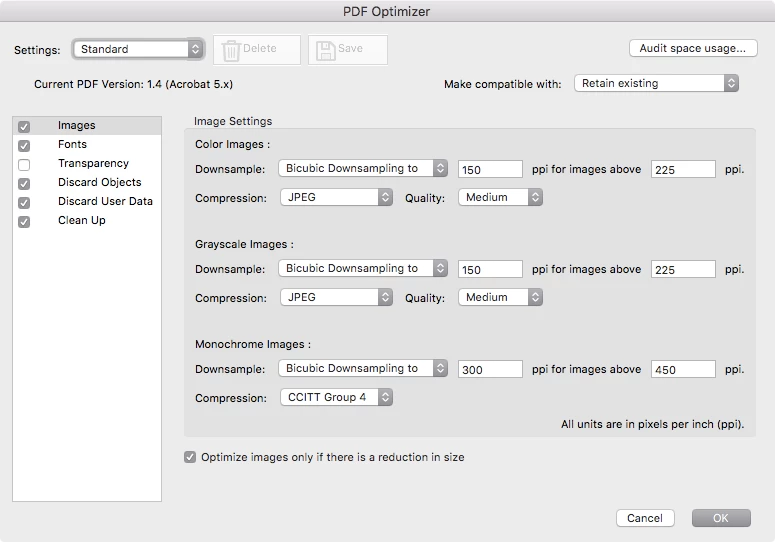Screen dimensions: 775x542
Task: Select the Discard User Data panel entry
Action: pos(87,202)
